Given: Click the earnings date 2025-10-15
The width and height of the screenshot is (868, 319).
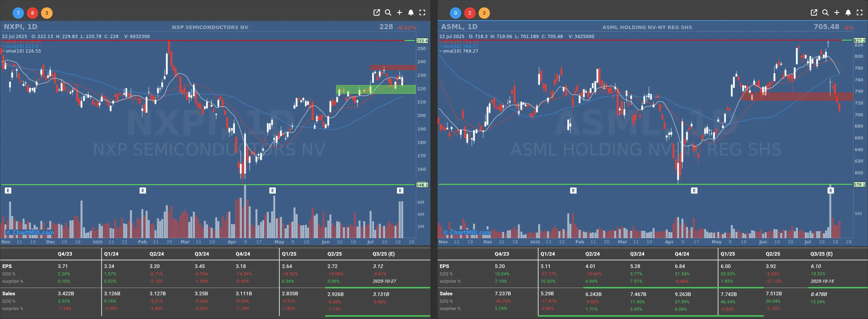Looking at the screenshot, I should (x=822, y=281).
